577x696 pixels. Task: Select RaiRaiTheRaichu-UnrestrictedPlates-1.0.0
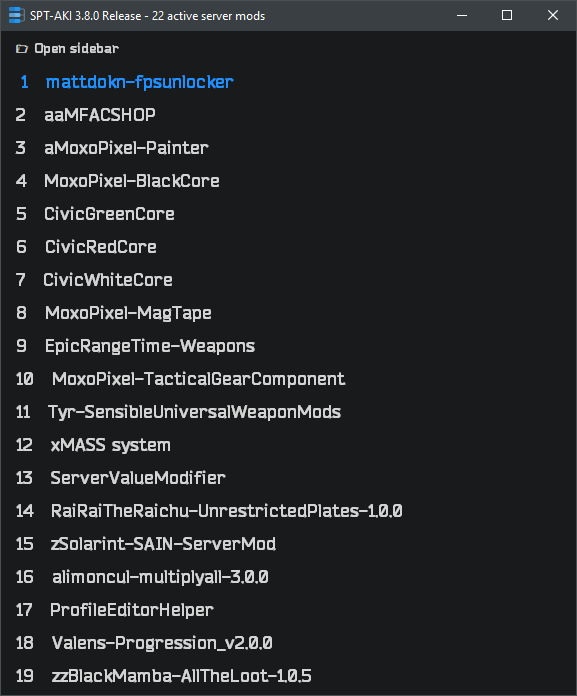click(227, 511)
